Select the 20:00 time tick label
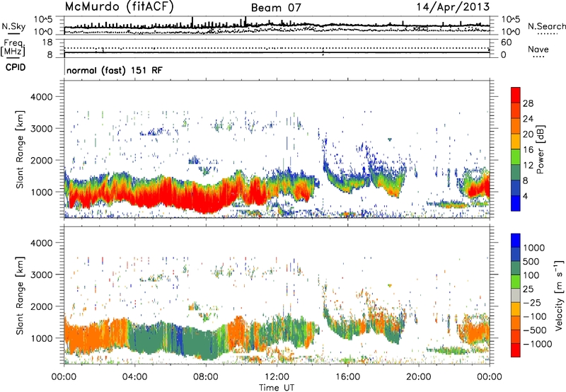 point(418,377)
